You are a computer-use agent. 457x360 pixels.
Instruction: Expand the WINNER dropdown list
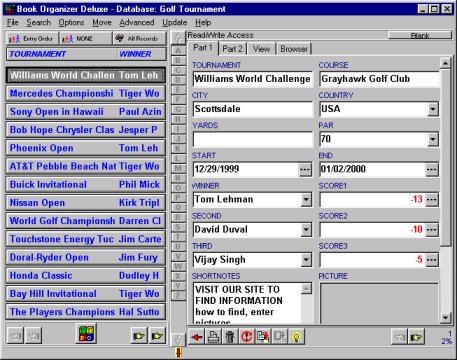306,199
